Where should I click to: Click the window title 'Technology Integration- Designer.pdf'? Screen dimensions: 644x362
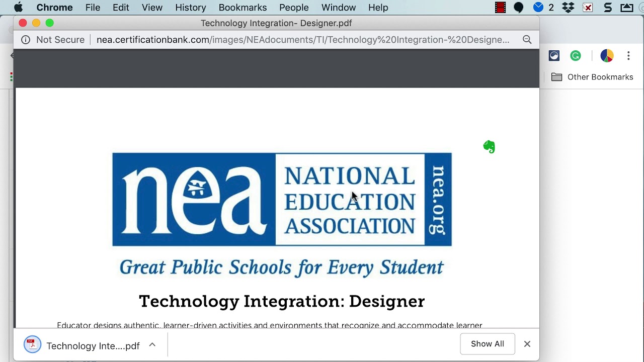tap(276, 23)
